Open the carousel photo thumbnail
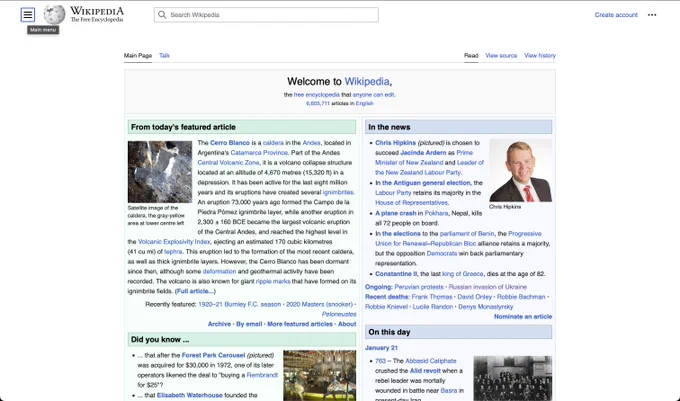 coord(320,375)
